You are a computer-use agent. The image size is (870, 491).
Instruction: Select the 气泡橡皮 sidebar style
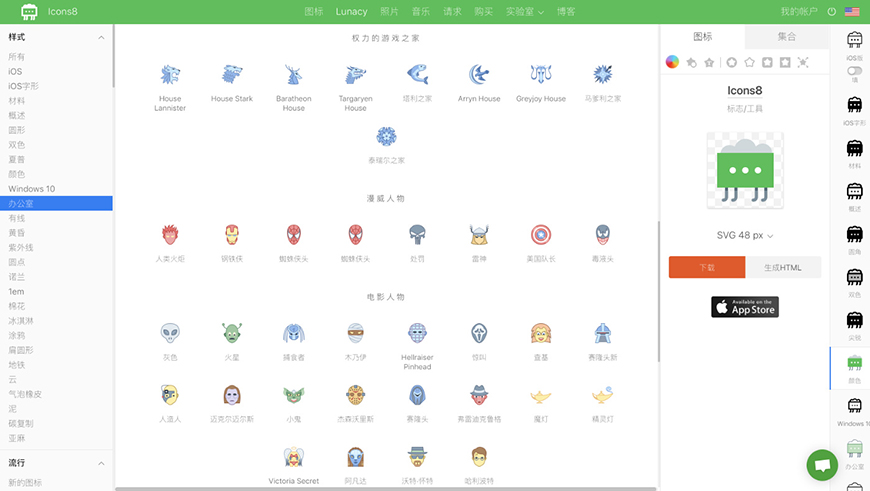[x=25, y=394]
